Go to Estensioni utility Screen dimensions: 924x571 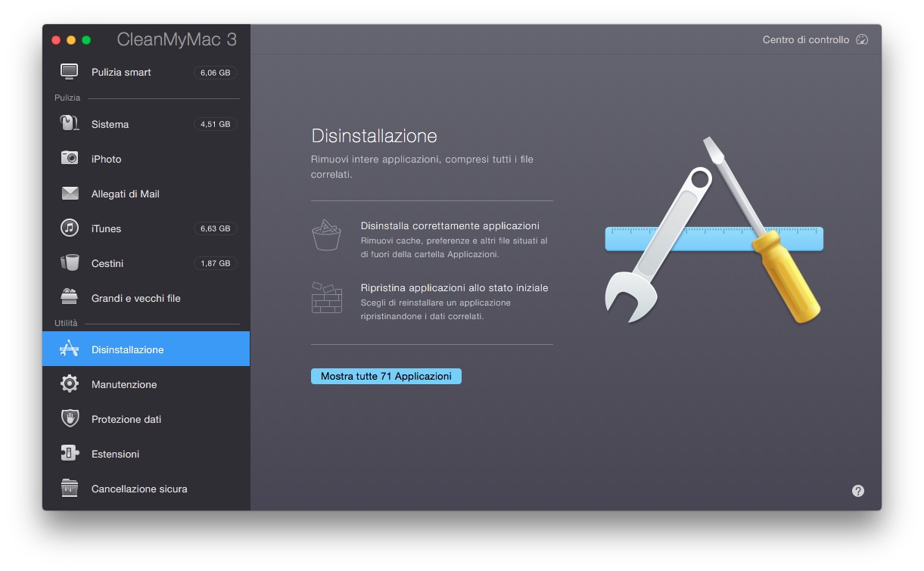(146, 454)
